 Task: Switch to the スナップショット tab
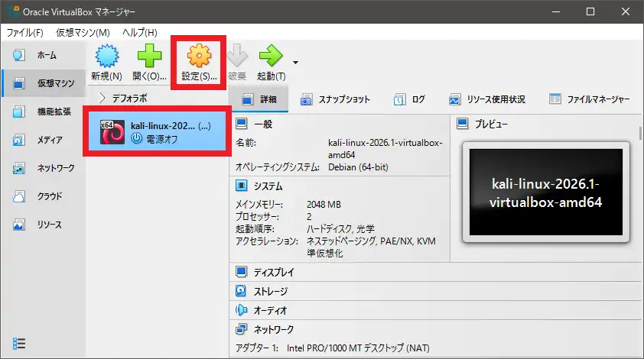point(335,99)
